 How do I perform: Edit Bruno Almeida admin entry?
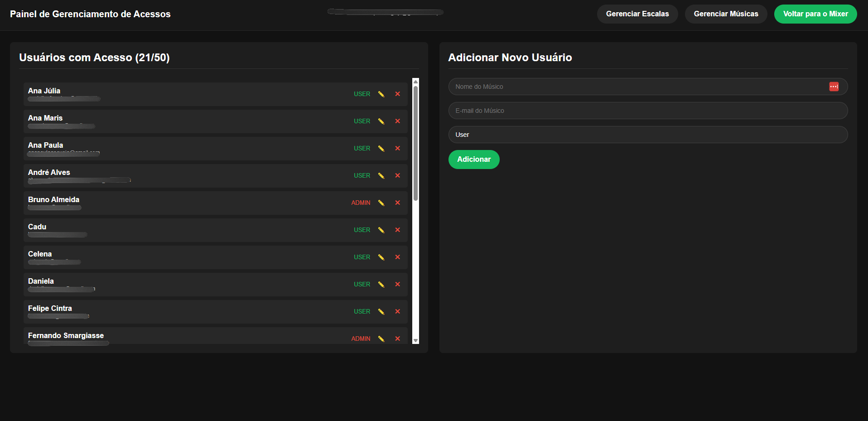pyautogui.click(x=381, y=203)
